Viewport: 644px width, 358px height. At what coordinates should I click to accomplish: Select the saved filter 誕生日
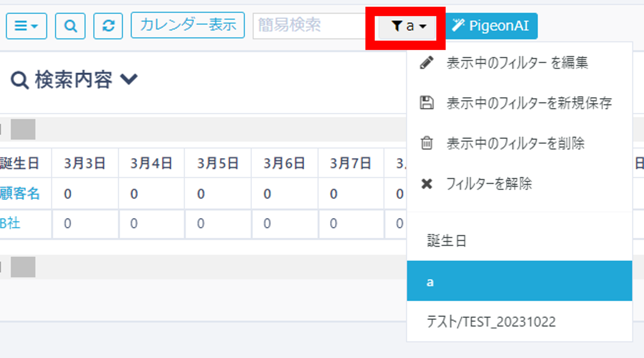(446, 241)
